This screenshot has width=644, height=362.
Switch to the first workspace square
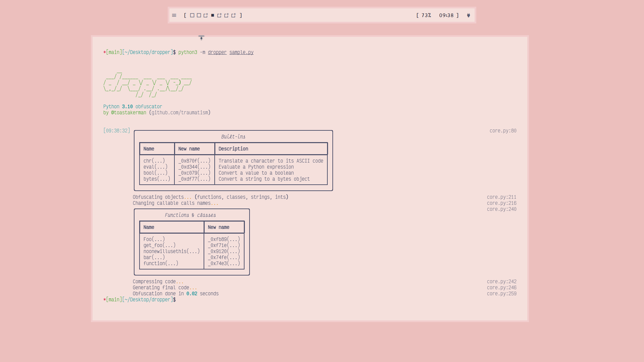click(x=192, y=15)
